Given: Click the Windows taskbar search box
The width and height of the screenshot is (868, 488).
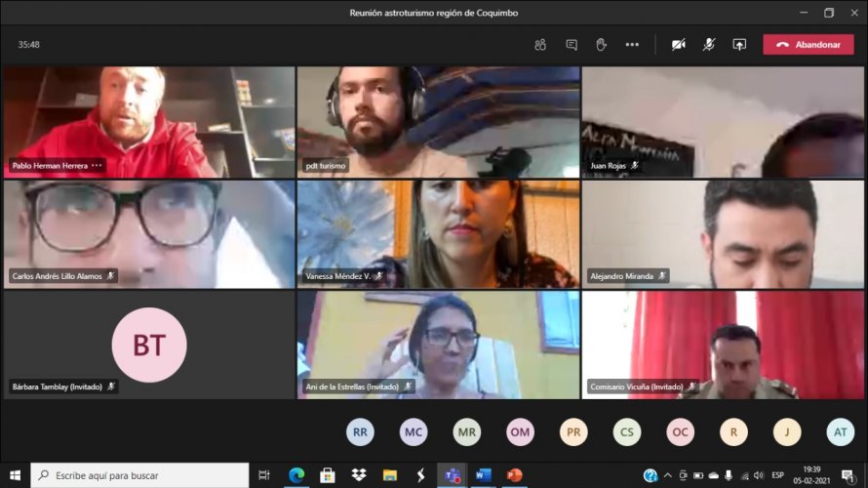Looking at the screenshot, I should (139, 475).
